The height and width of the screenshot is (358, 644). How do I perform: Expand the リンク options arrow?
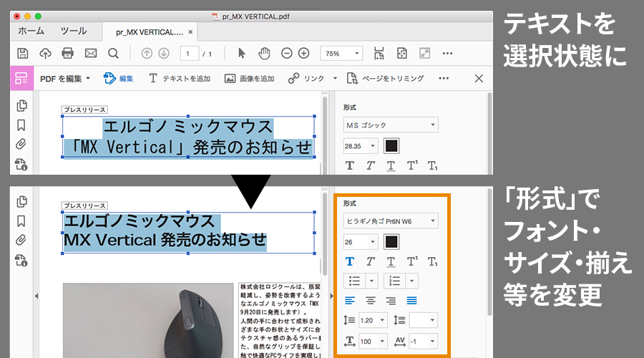[x=335, y=79]
